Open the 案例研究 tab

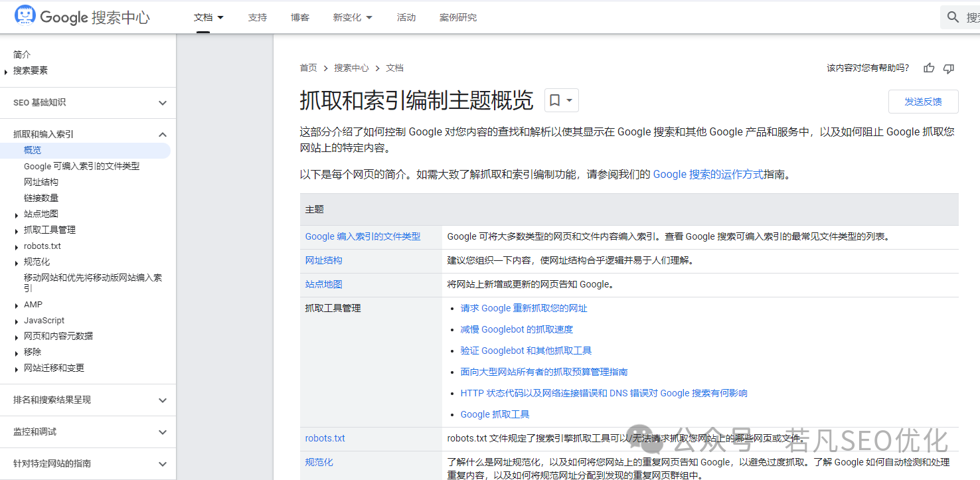click(x=458, y=17)
